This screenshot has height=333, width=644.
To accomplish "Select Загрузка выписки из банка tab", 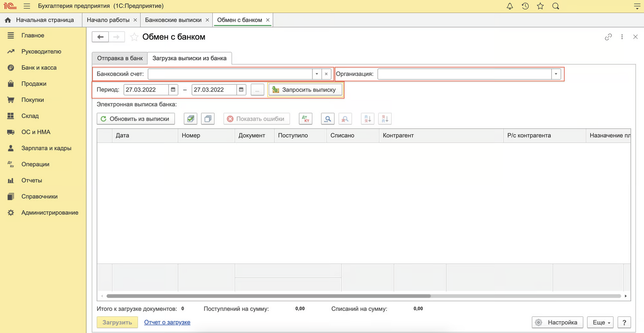I will coord(189,58).
